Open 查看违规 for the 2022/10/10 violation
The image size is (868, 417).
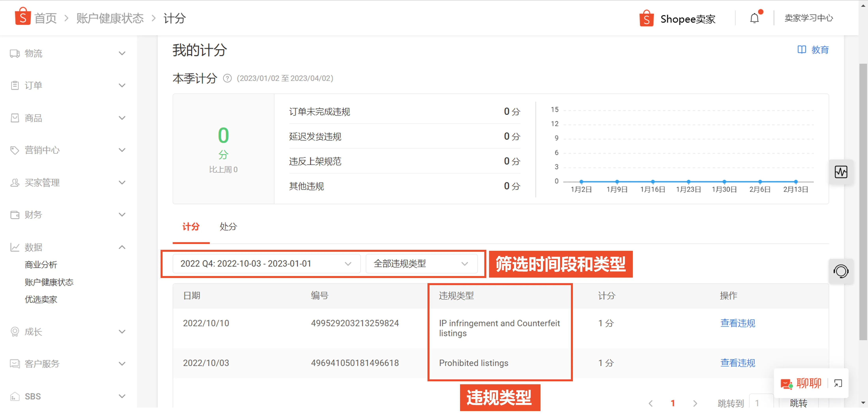[x=738, y=323]
